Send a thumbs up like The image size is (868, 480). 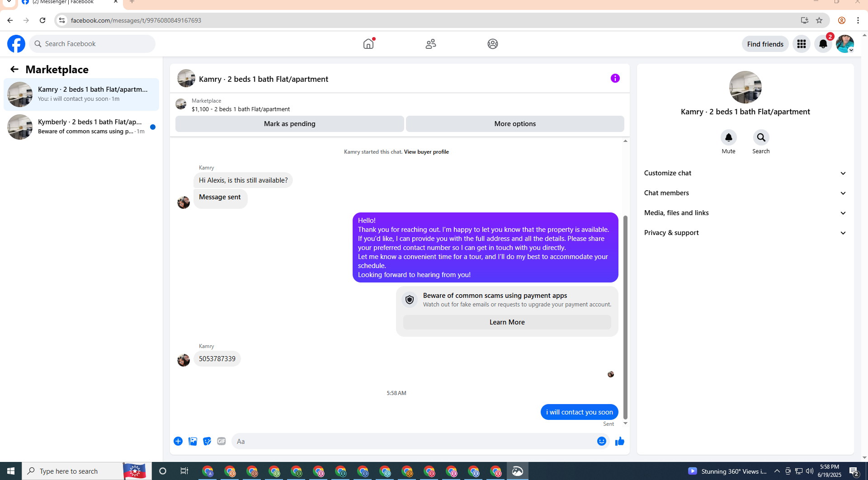pyautogui.click(x=620, y=441)
